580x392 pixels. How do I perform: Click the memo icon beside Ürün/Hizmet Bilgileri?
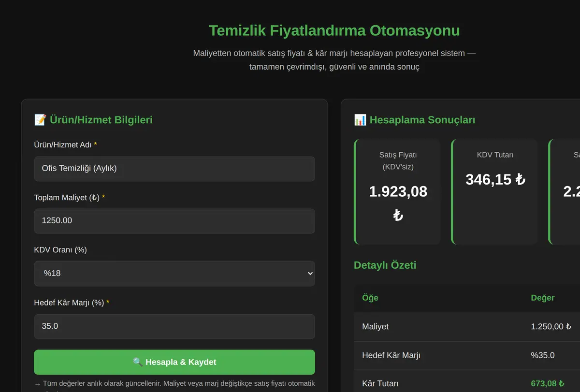pyautogui.click(x=40, y=119)
